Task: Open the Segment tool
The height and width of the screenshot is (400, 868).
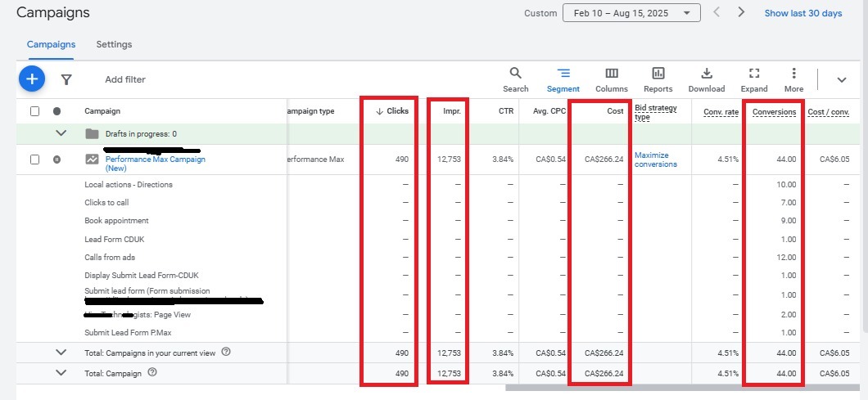Action: [563, 79]
